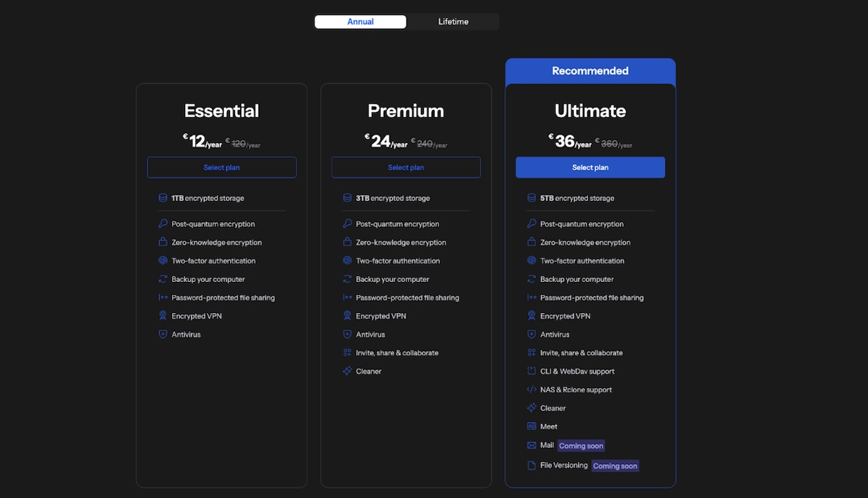Click Ultimate Zero-knowledge encryption lock icon
Screen dimensions: 868x498
click(x=532, y=242)
